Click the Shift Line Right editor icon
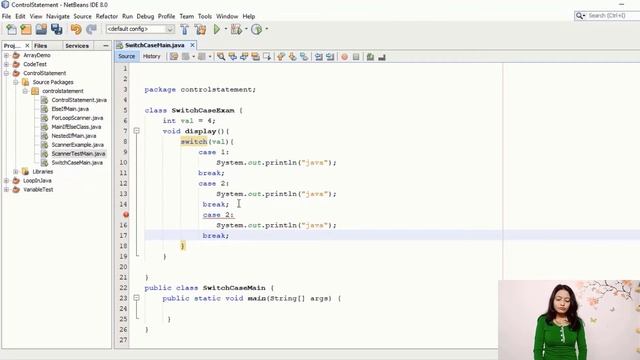The width and height of the screenshot is (640, 360). pos(330,57)
